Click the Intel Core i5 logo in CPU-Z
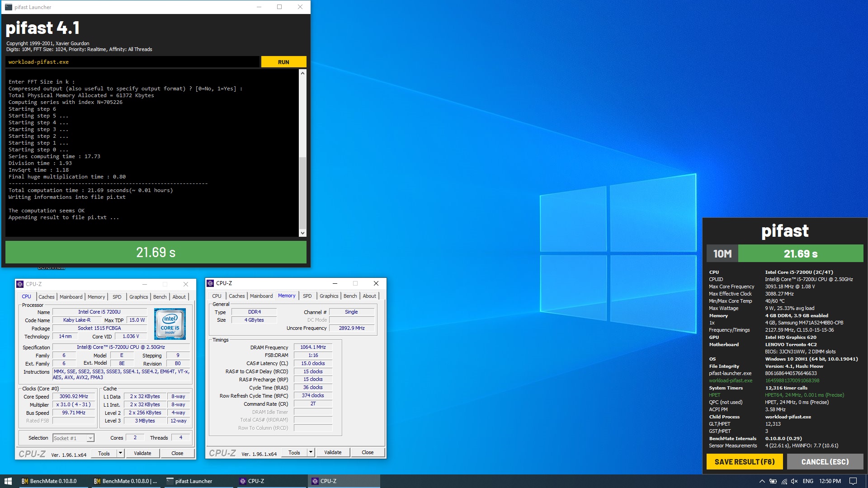 click(x=170, y=324)
